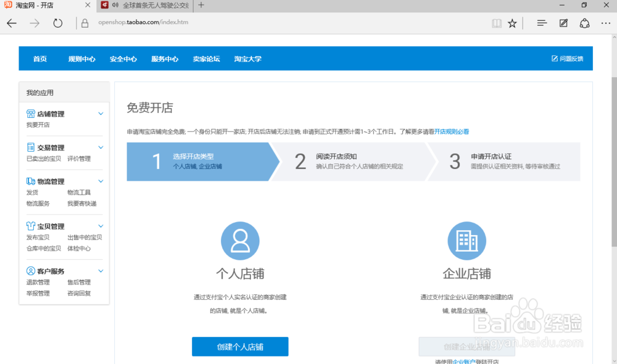617x364 pixels.
Task: Click the disabled 创建企业店铺 button
Action: (466, 347)
